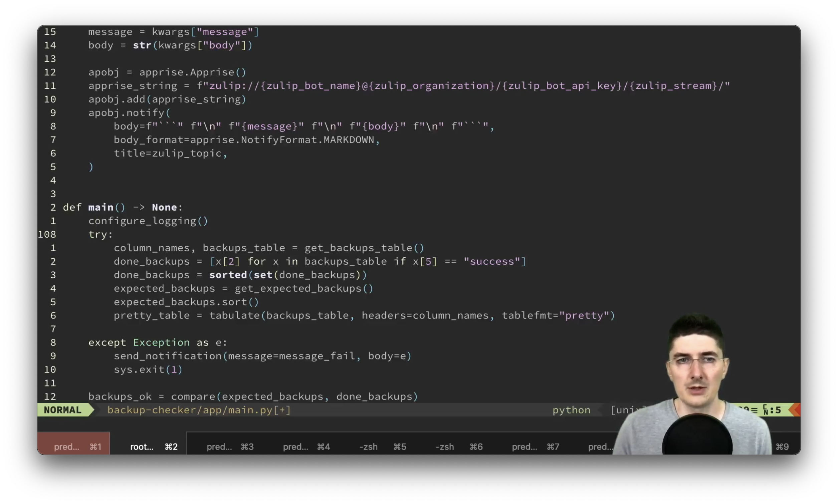Click the 'def main() -> None:' line
The width and height of the screenshot is (838, 504).
[123, 207]
